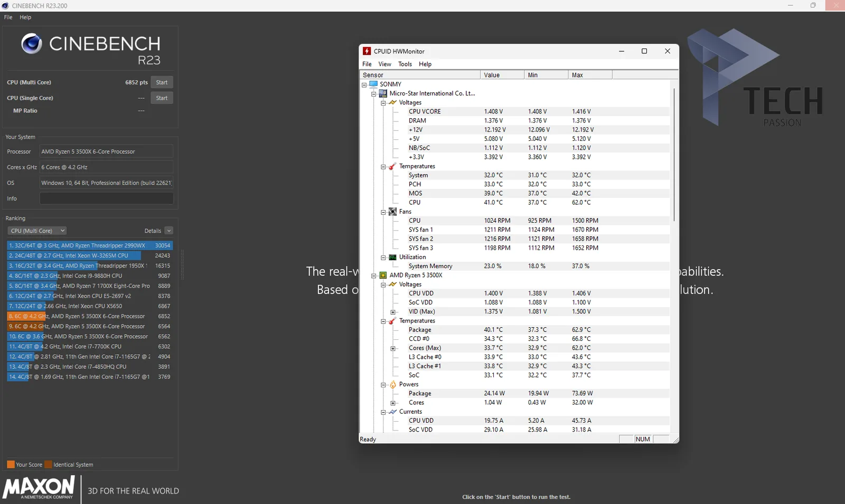Click the Currents waveform icon

click(392, 412)
